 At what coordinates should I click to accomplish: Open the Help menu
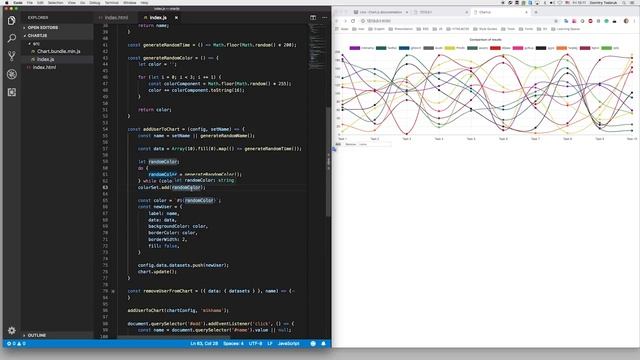144,2
